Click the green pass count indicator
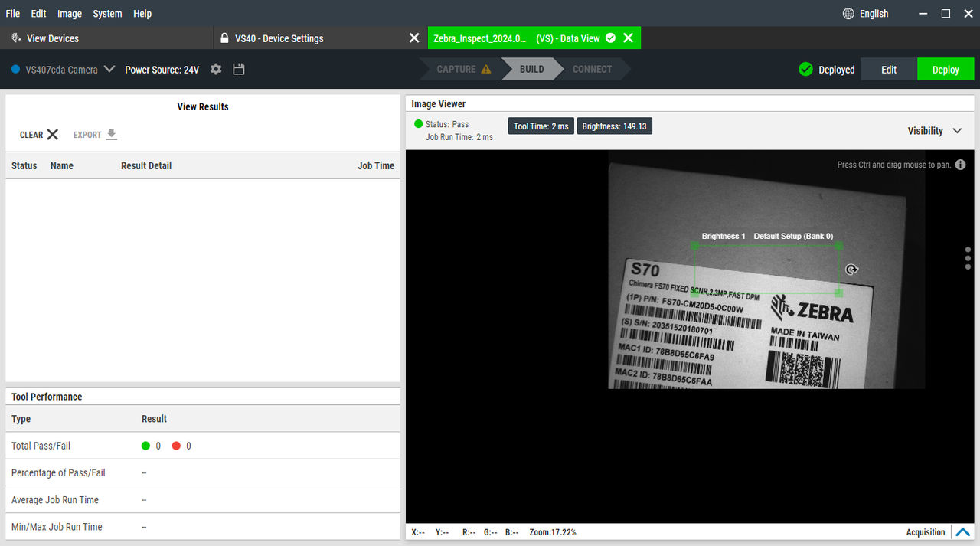 click(145, 446)
